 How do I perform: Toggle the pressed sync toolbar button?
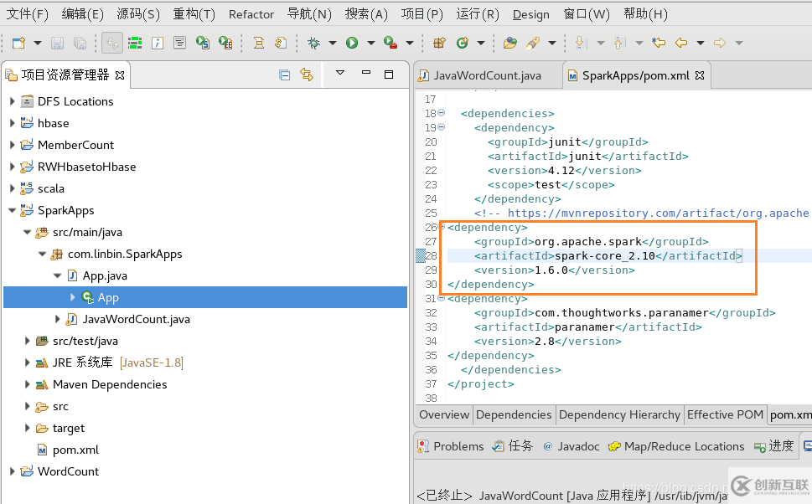tap(112, 43)
